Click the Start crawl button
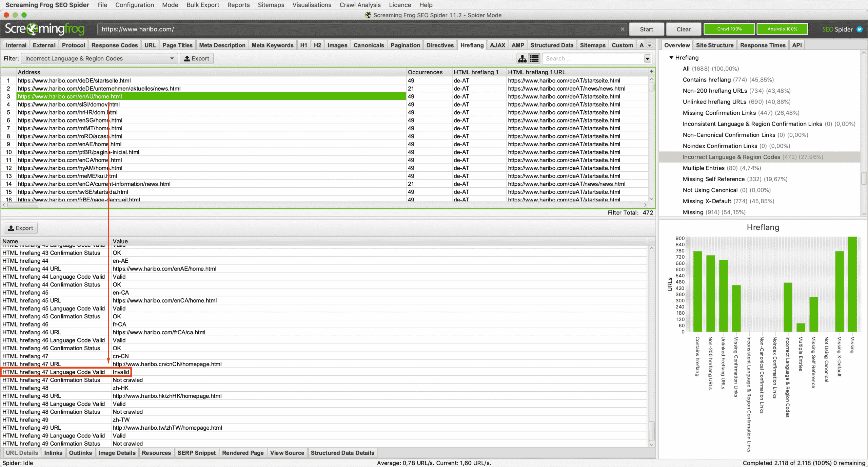 pos(646,29)
